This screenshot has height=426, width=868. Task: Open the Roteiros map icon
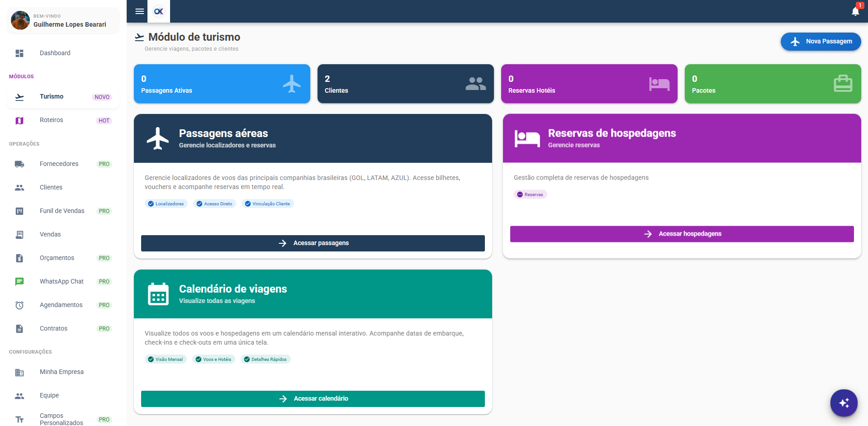(19, 120)
